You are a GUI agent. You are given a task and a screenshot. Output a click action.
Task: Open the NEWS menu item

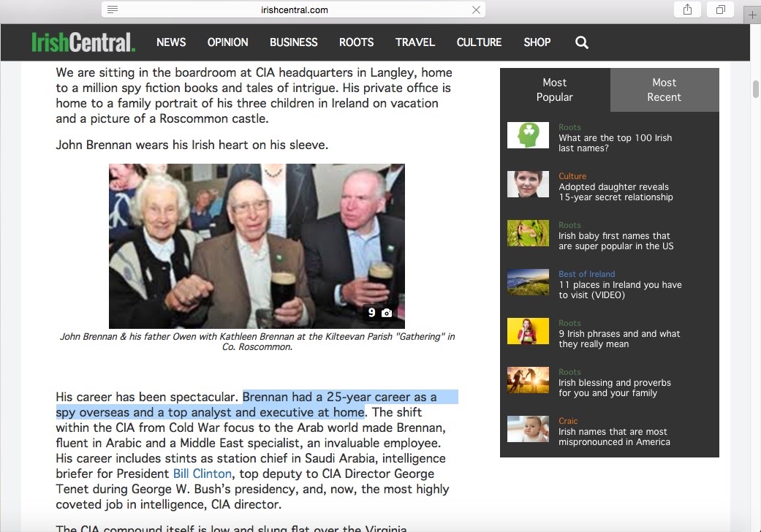coord(171,42)
